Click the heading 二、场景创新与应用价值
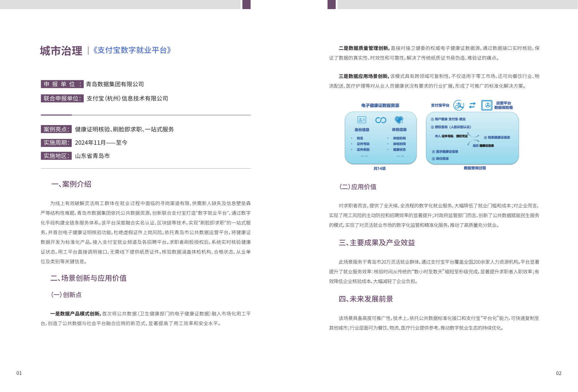This screenshot has height=392, width=578. pyautogui.click(x=88, y=278)
